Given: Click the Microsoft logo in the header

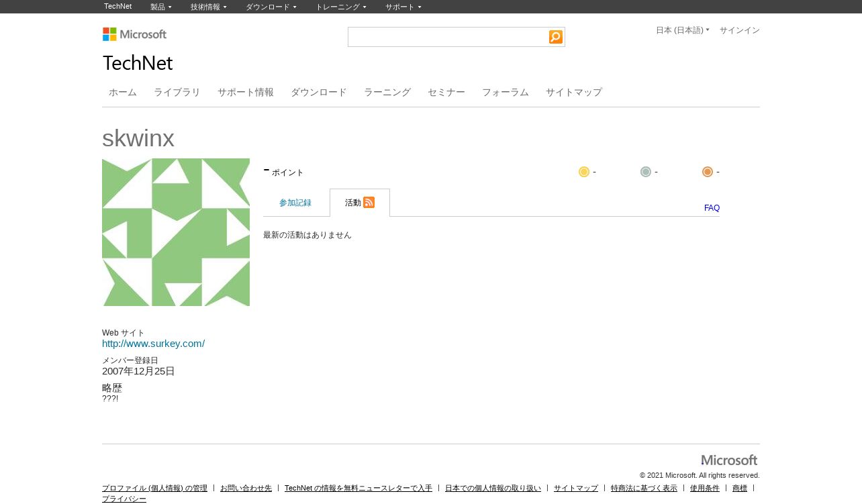Looking at the screenshot, I should tap(134, 34).
